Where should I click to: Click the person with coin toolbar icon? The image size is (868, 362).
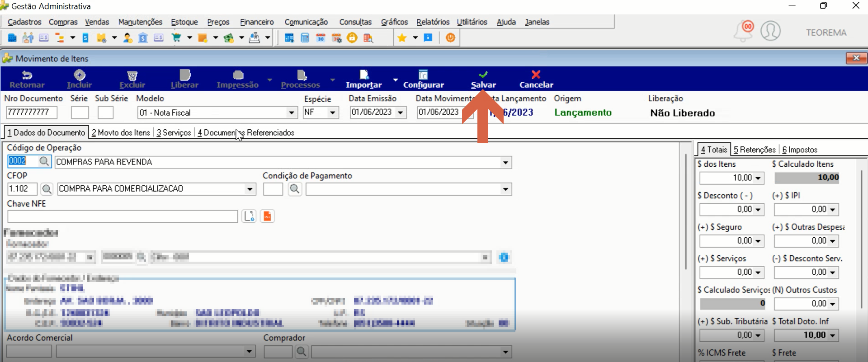point(128,38)
